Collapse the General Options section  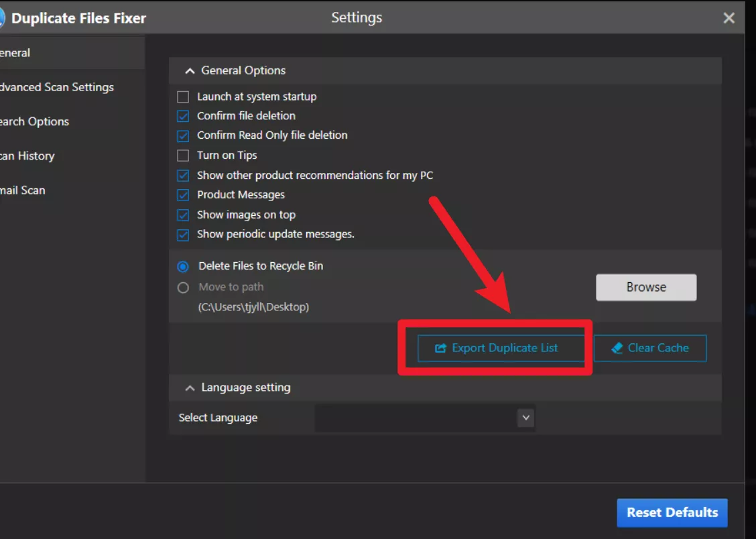[190, 71]
